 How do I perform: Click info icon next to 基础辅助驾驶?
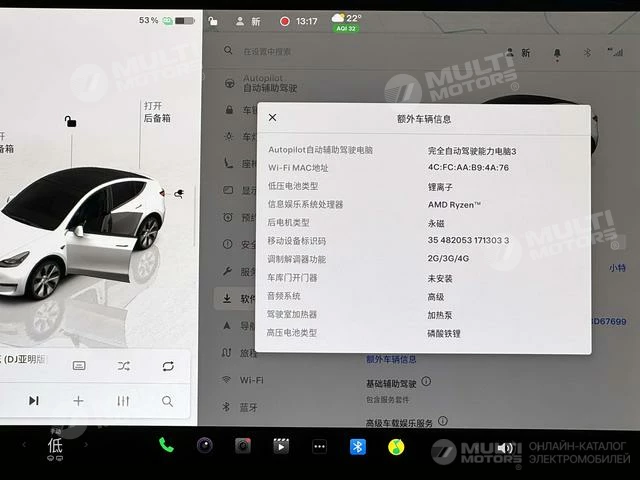pyautogui.click(x=426, y=381)
